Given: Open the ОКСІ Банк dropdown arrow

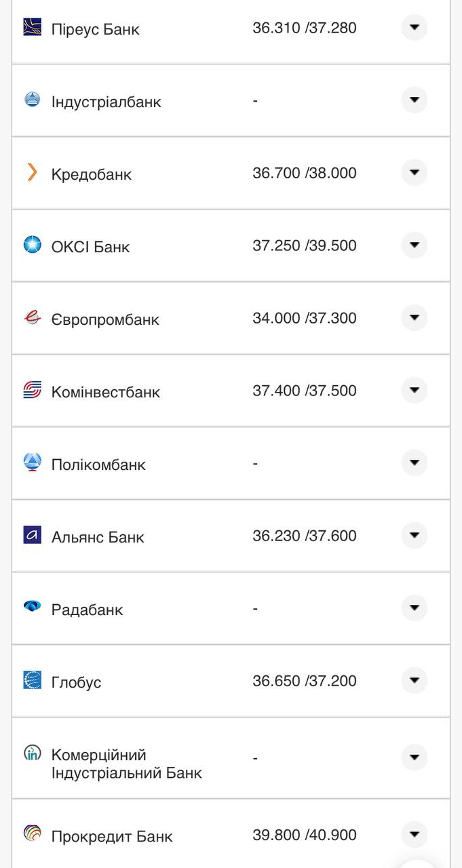Looking at the screenshot, I should pos(415,245).
